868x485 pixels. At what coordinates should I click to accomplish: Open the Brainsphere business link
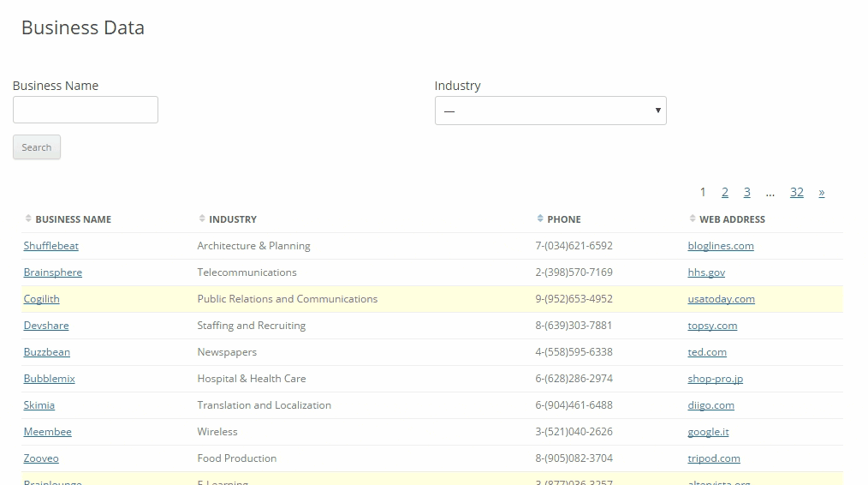pyautogui.click(x=53, y=272)
